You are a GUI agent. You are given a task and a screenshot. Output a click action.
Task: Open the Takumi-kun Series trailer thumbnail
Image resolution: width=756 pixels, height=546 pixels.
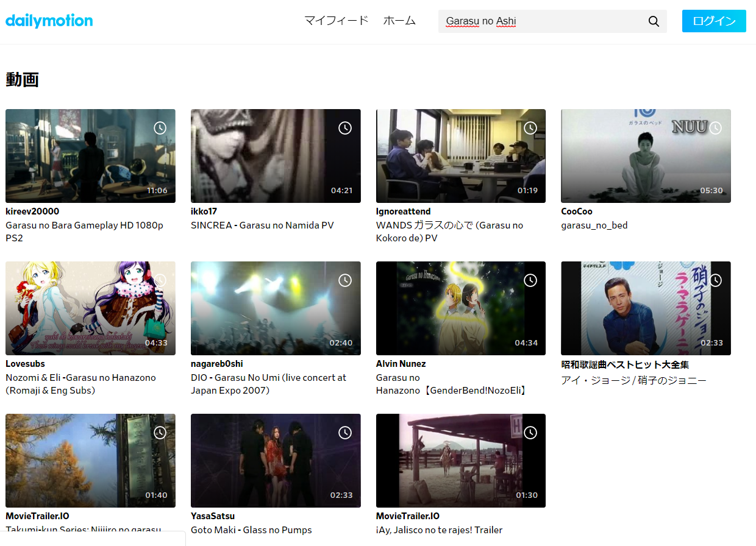[x=90, y=461]
